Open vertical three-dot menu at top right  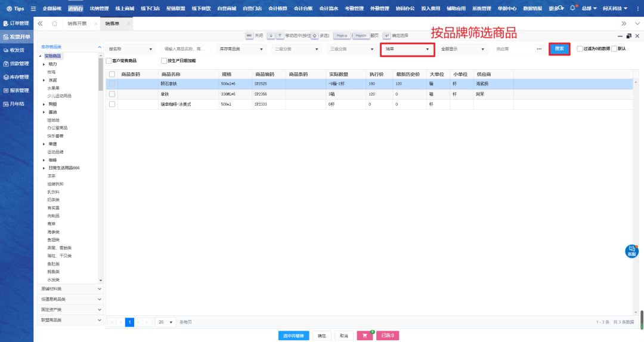(639, 8)
